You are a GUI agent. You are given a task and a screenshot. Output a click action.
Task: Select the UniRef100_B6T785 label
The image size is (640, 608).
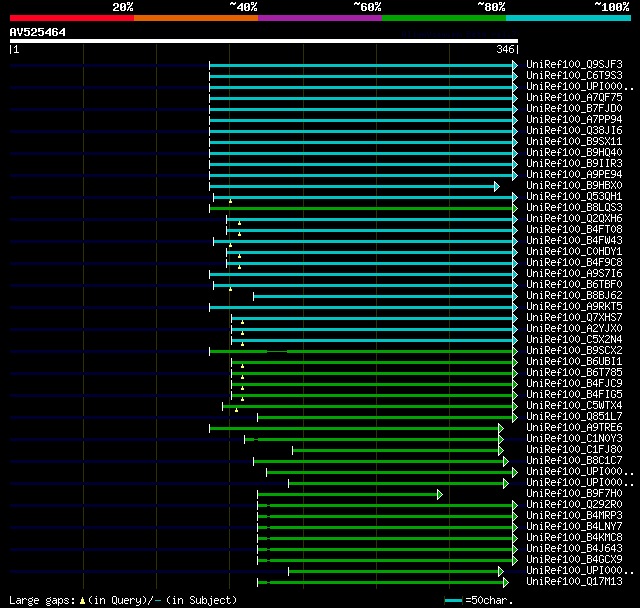tap(574, 373)
